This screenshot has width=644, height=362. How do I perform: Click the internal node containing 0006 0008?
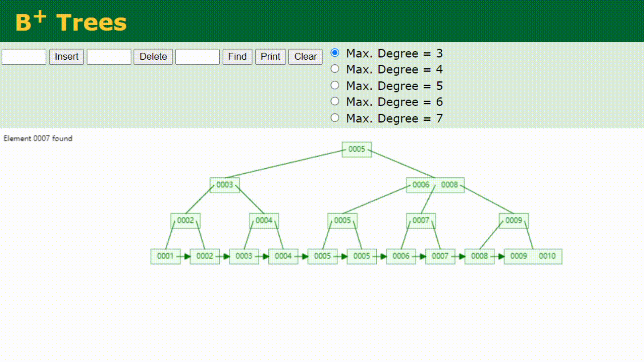(x=435, y=185)
